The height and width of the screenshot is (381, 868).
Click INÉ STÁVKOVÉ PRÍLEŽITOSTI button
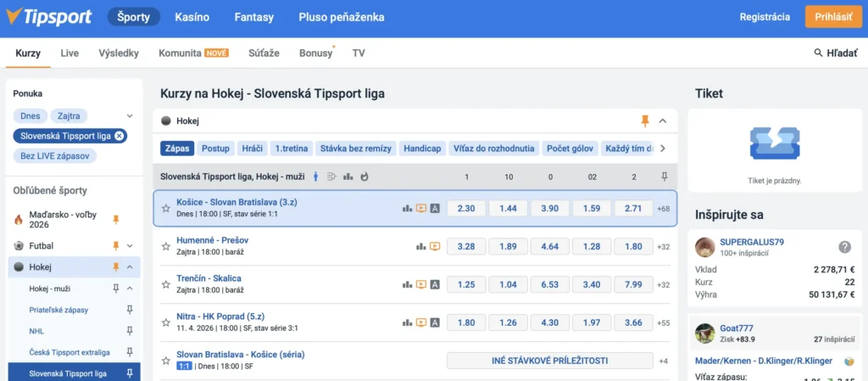click(549, 361)
